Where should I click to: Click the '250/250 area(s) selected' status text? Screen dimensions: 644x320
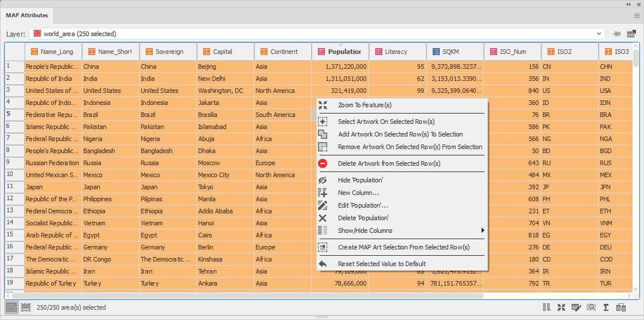tap(71, 307)
